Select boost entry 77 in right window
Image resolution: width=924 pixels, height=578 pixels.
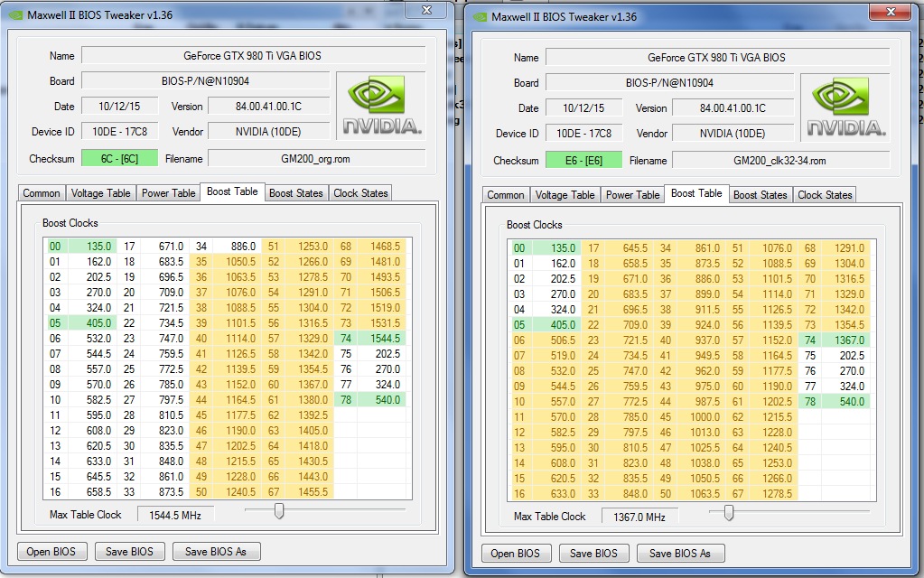click(x=835, y=386)
